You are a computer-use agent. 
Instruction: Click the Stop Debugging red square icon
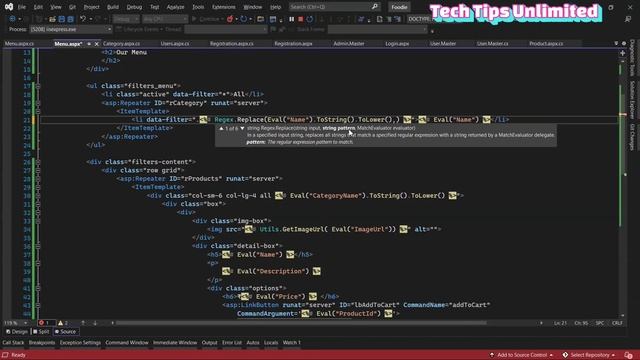pos(300,19)
